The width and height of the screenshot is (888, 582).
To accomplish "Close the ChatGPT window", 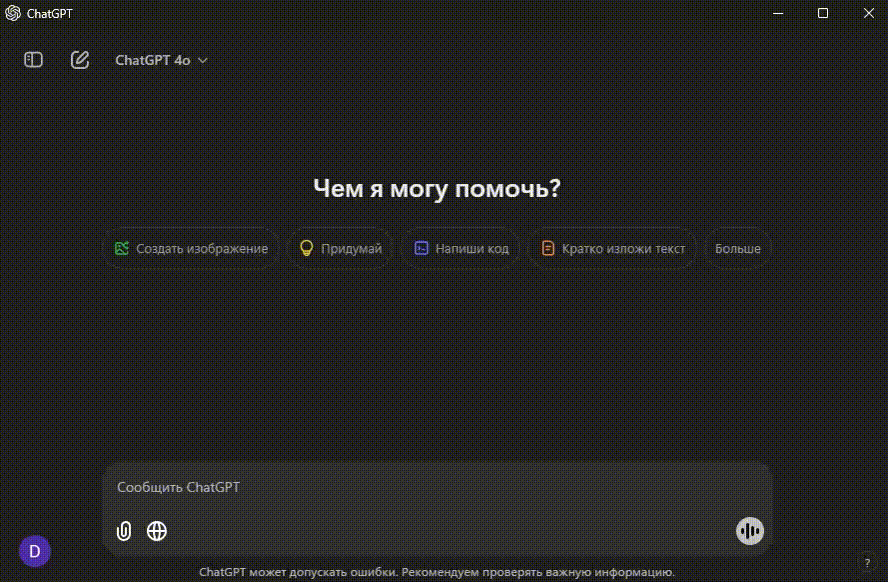I will [x=869, y=13].
